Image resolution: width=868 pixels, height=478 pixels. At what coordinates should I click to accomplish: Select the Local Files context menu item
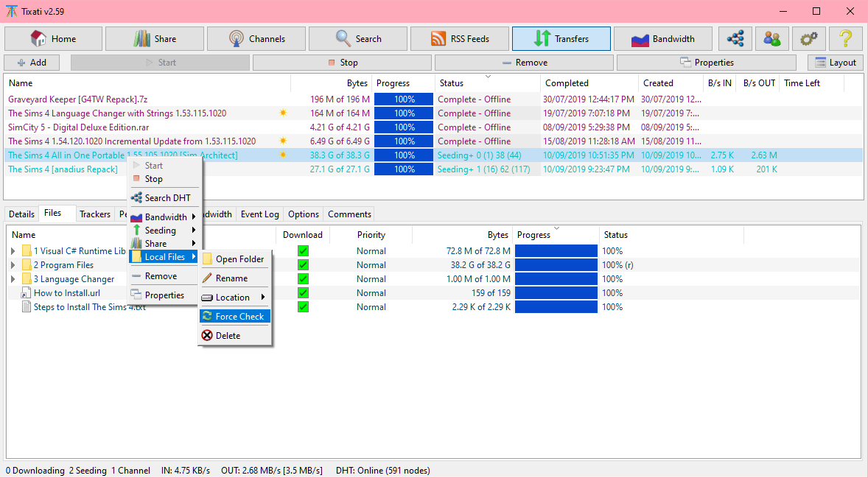point(164,257)
